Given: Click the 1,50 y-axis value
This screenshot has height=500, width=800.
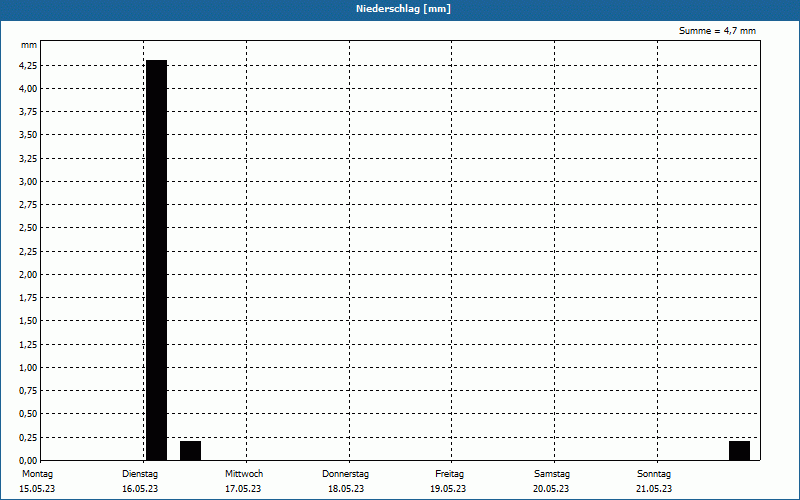Looking at the screenshot, I should [x=28, y=321].
